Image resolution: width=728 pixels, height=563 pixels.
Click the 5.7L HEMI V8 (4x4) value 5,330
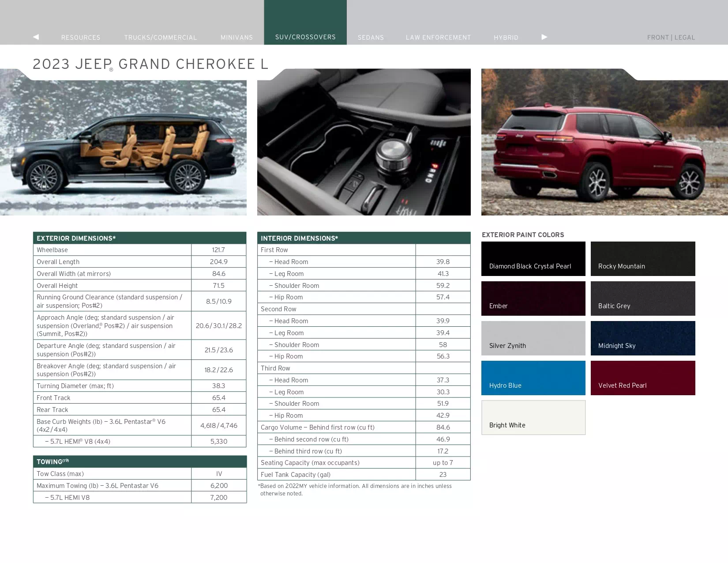[x=219, y=442]
